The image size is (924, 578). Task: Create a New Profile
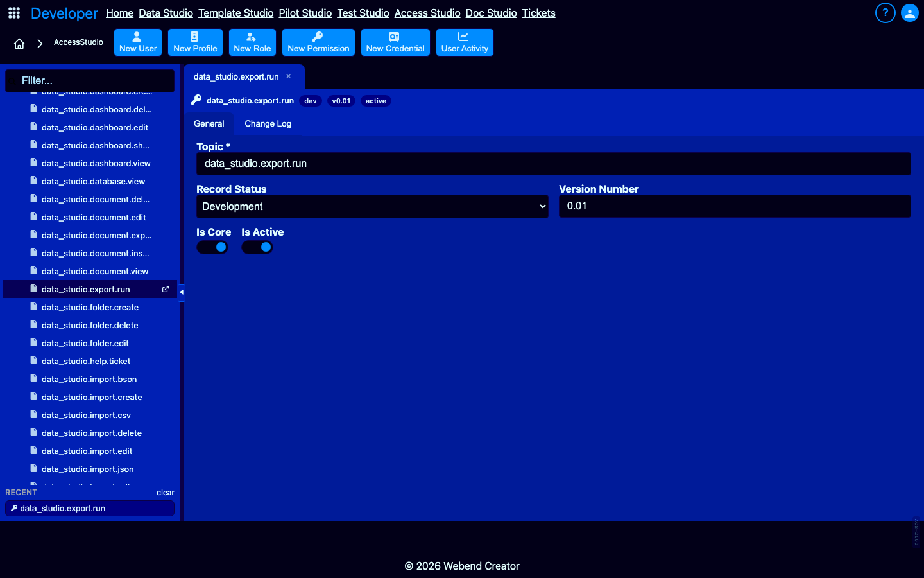(x=195, y=42)
